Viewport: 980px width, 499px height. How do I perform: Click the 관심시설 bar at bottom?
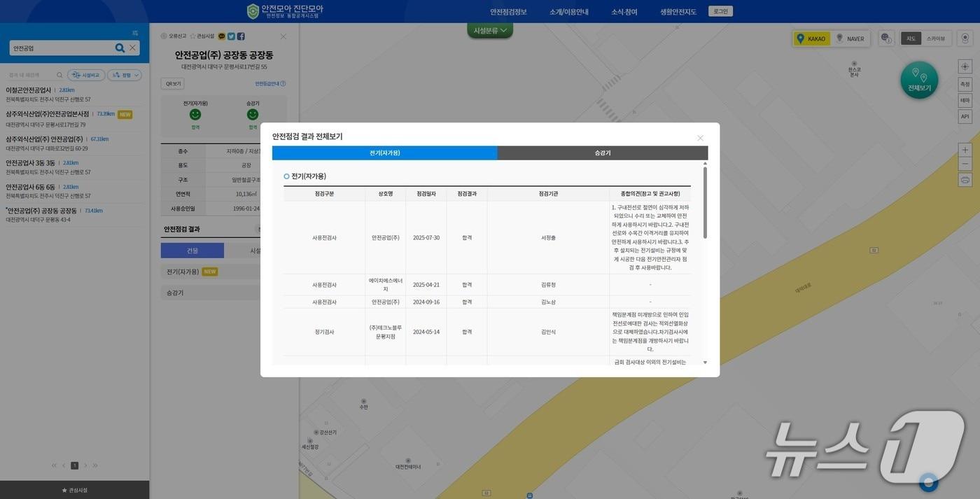75,490
